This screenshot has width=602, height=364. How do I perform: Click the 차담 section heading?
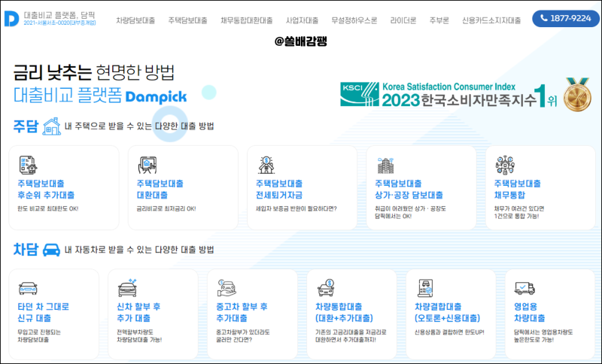26,250
